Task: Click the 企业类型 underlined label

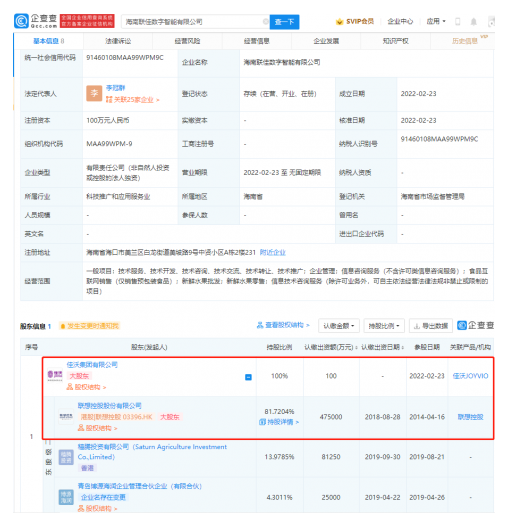Action: [x=37, y=172]
